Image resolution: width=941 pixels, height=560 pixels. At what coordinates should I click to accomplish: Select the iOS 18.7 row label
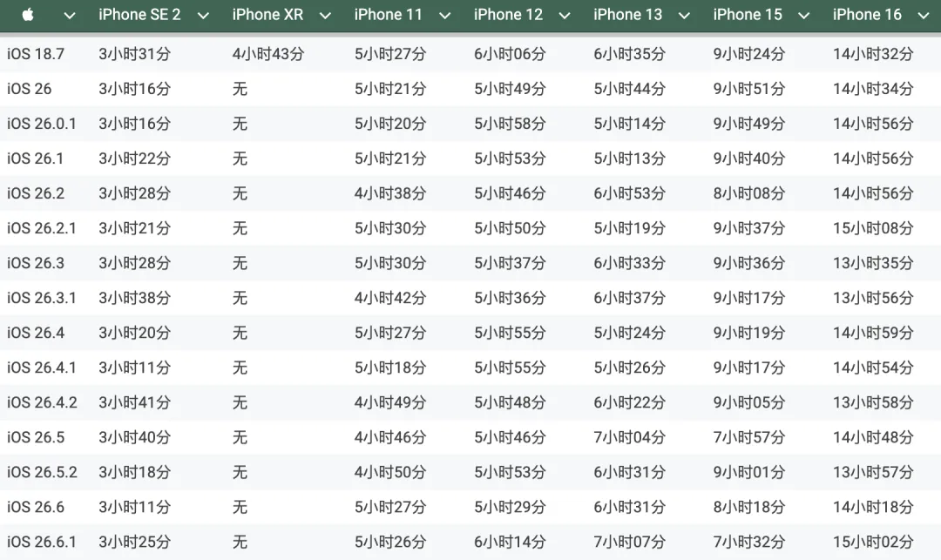pyautogui.click(x=36, y=54)
